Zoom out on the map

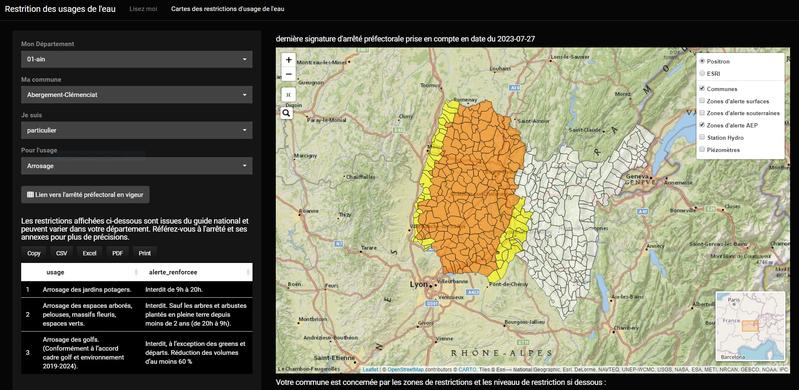pos(288,74)
